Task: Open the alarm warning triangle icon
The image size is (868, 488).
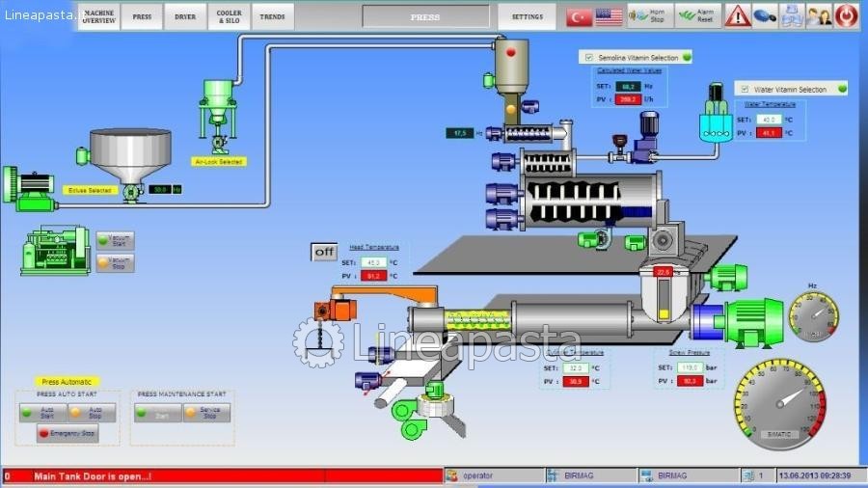Action: coord(738,16)
